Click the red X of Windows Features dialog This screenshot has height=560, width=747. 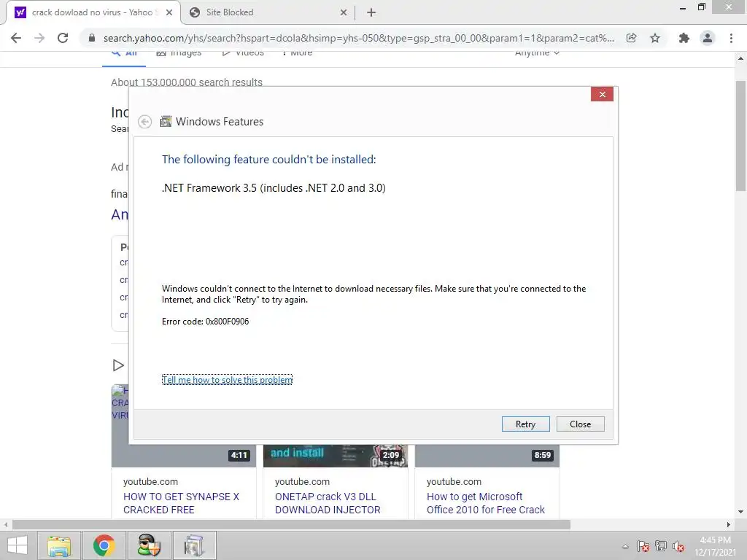[x=602, y=94]
